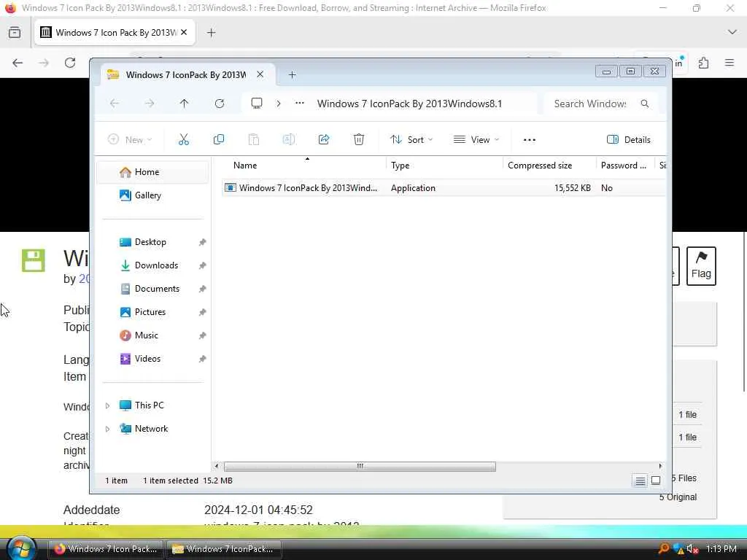Click the floppy disk software icon on Archive page

pyautogui.click(x=34, y=260)
